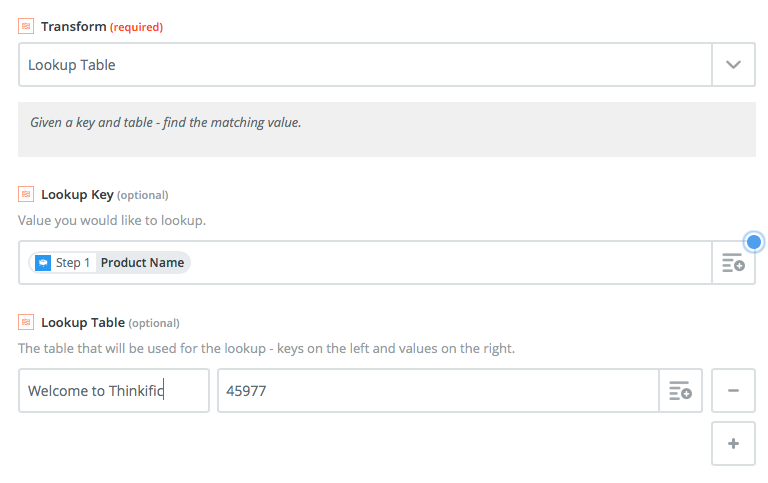
Task: Open the Transform dropdown chevron
Action: point(733,65)
